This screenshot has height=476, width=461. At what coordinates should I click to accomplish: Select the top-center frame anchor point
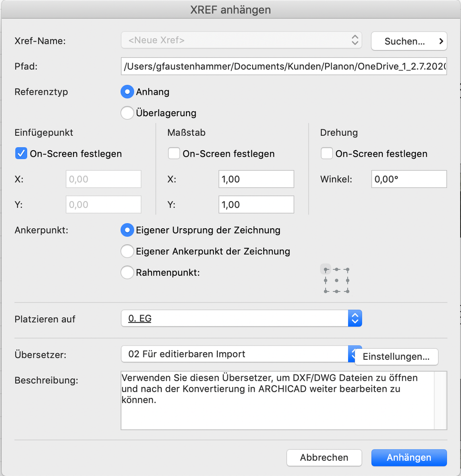[x=337, y=270]
